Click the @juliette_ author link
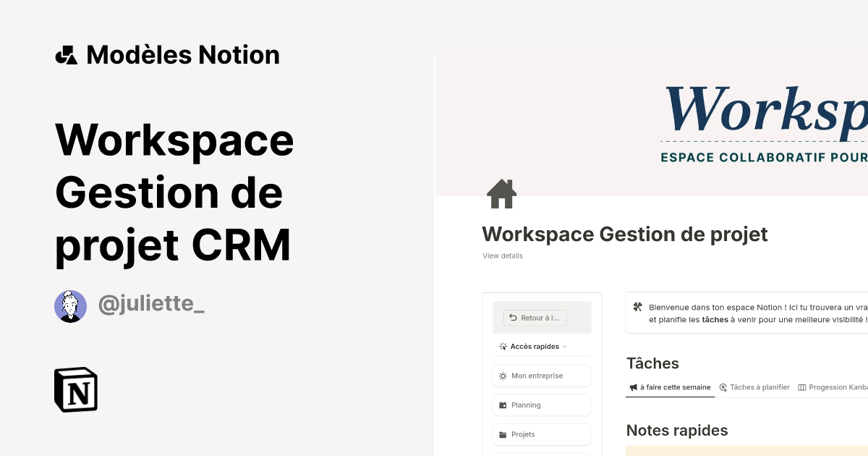The width and height of the screenshot is (868, 456). coord(150,303)
